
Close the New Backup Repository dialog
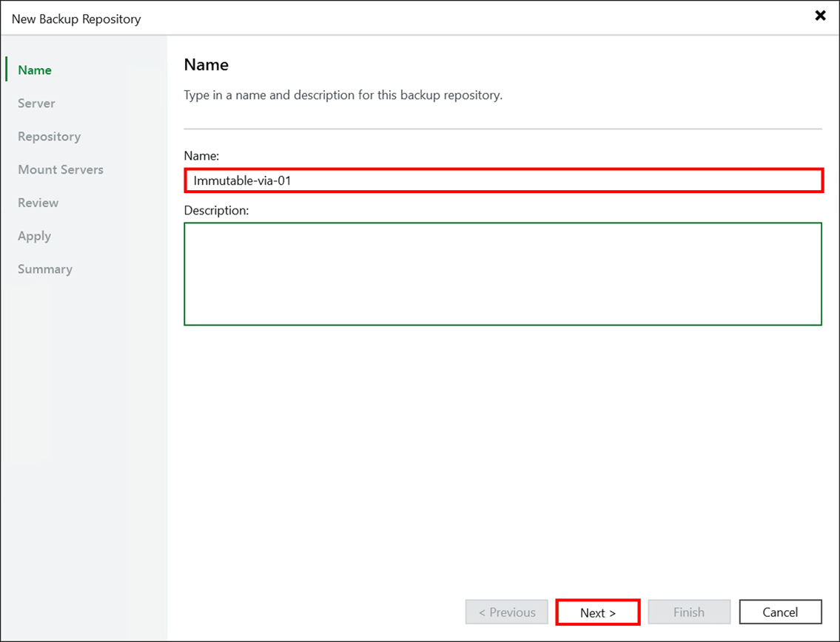820,15
